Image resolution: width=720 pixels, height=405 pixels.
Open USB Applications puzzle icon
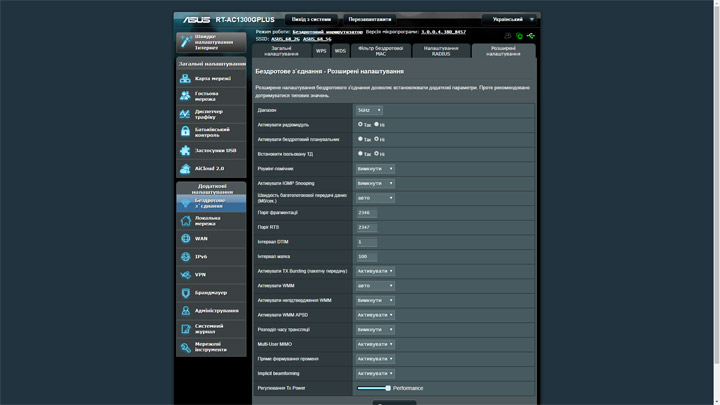coord(185,150)
